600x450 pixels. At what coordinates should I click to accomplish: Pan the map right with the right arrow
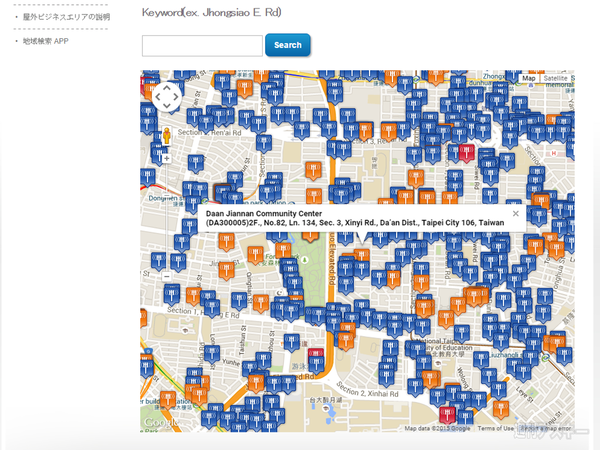(176, 97)
